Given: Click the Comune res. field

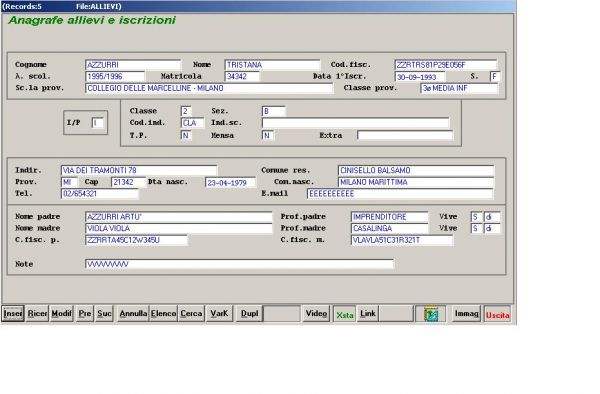Looking at the screenshot, I should click(x=416, y=170).
